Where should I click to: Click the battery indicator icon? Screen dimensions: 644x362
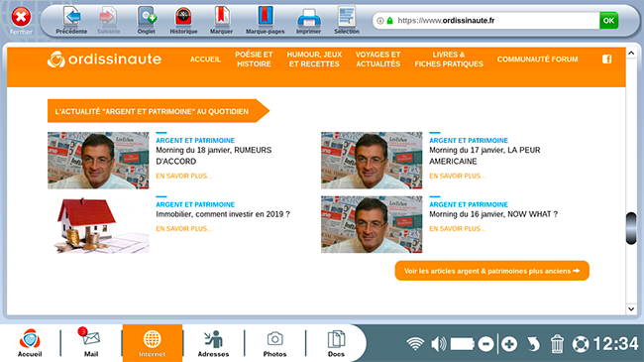point(463,344)
